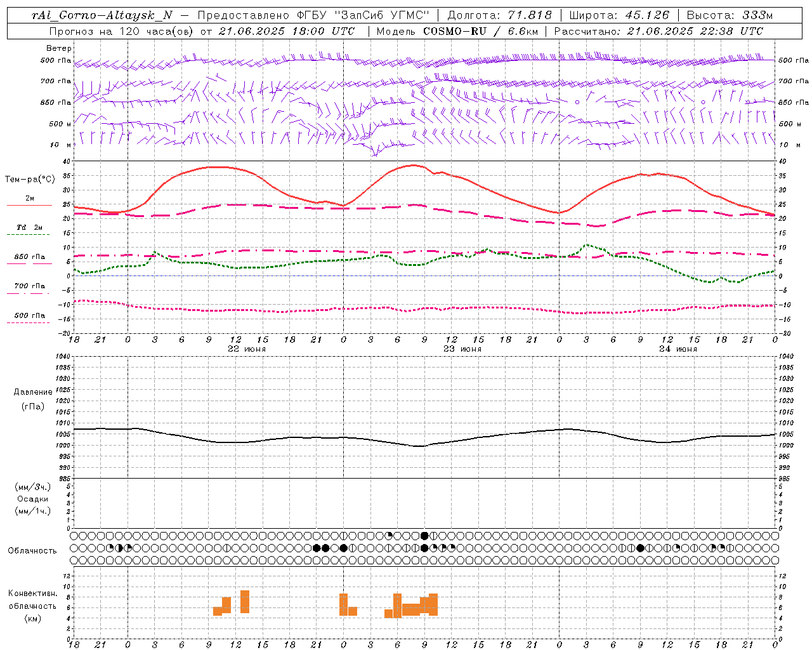Click the Конвективн. облачность label
Viewport: 812px width, 650px height.
32,599
